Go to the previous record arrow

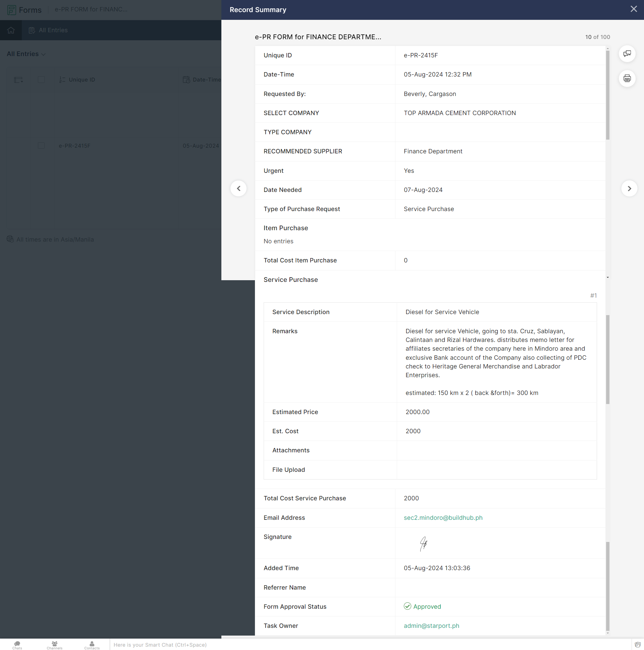tap(238, 188)
